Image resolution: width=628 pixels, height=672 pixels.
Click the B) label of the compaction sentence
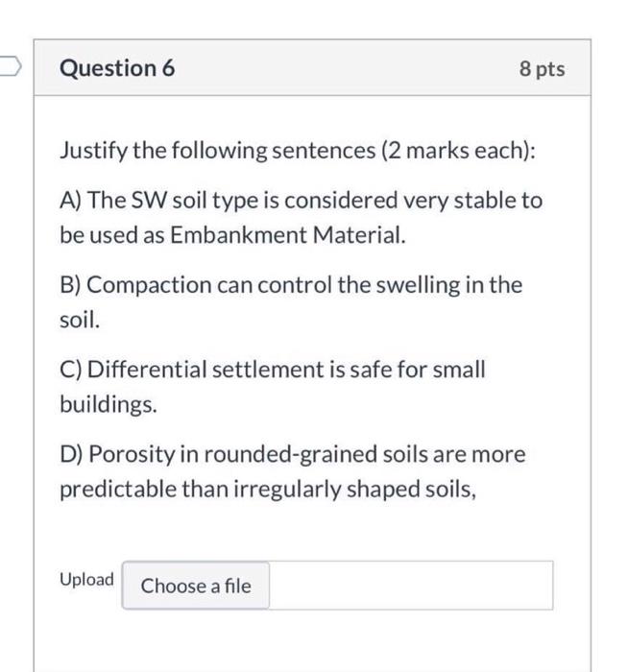tap(70, 285)
